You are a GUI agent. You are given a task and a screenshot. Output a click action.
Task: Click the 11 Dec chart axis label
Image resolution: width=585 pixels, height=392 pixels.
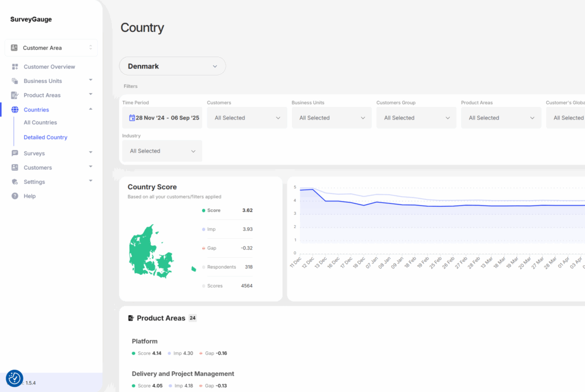click(295, 262)
